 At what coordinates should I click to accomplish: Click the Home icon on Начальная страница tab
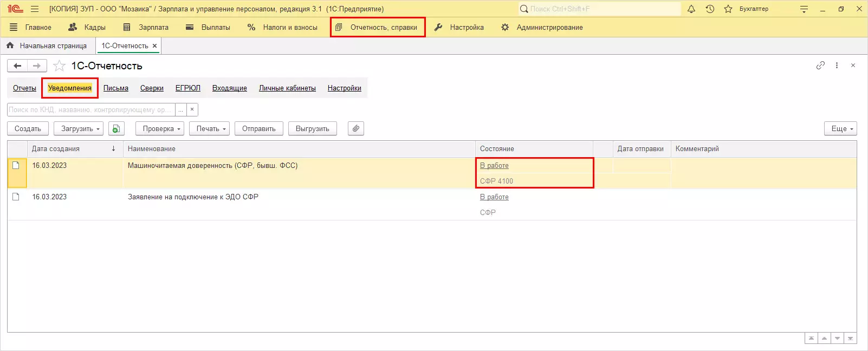click(10, 45)
